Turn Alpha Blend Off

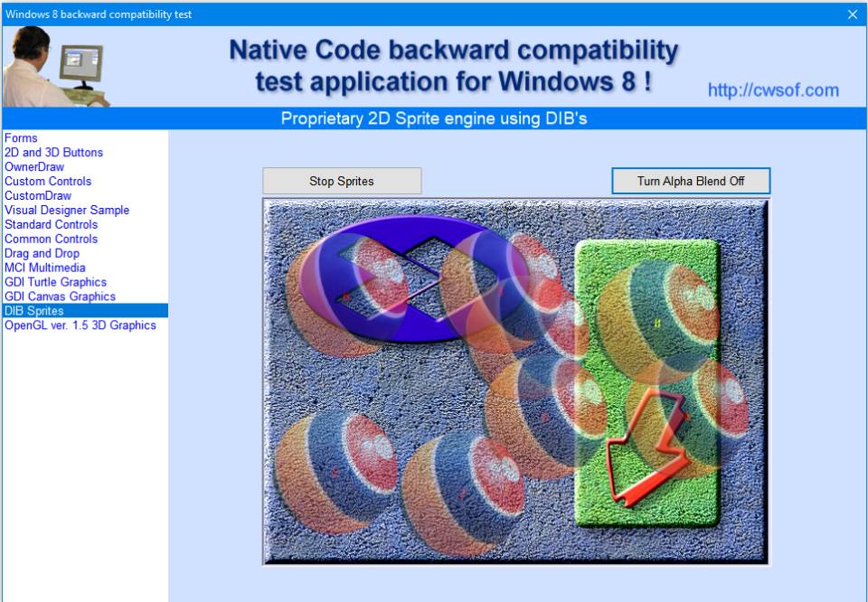691,181
